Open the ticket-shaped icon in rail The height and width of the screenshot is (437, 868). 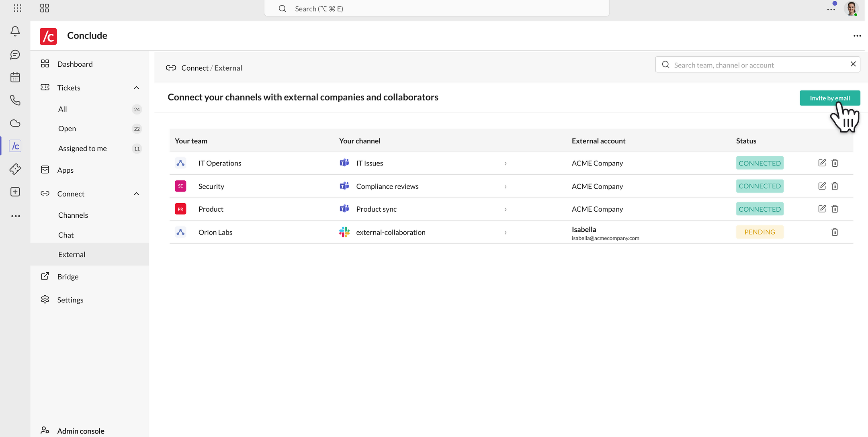pos(15,169)
